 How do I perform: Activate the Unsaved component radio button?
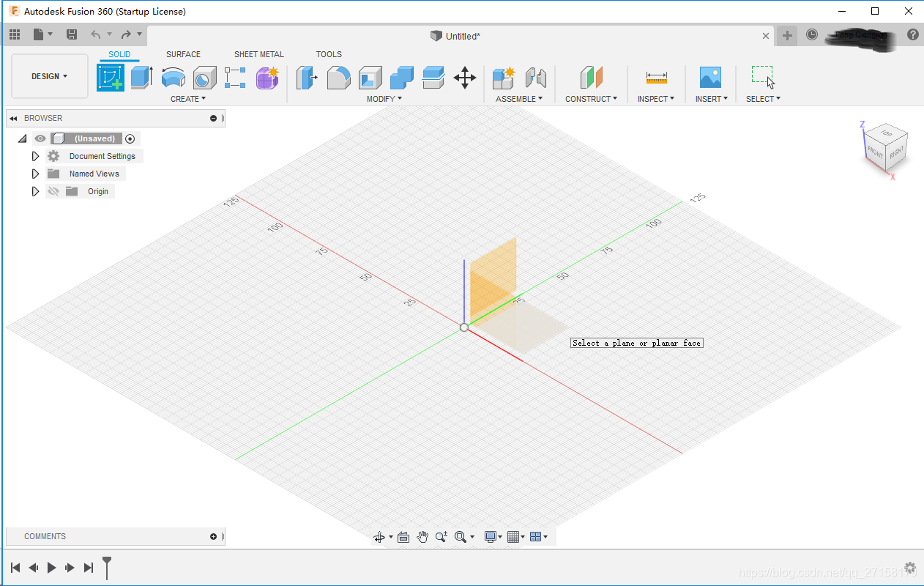pyautogui.click(x=130, y=138)
